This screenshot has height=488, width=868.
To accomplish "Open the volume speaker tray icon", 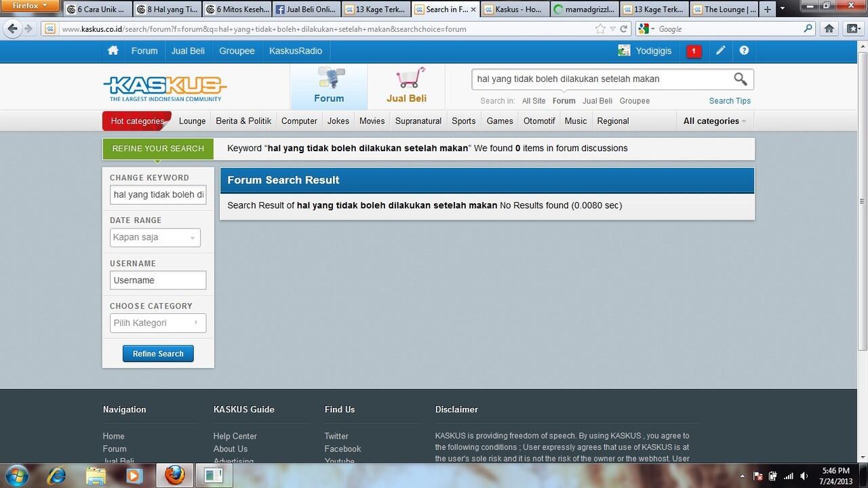I will tap(804, 476).
